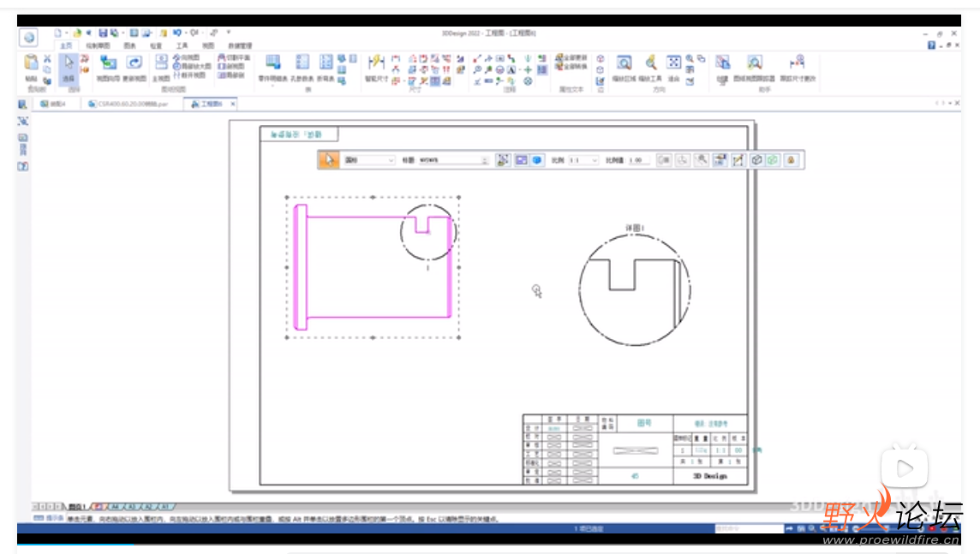Click the Paste icon in the ribbon

[31, 63]
